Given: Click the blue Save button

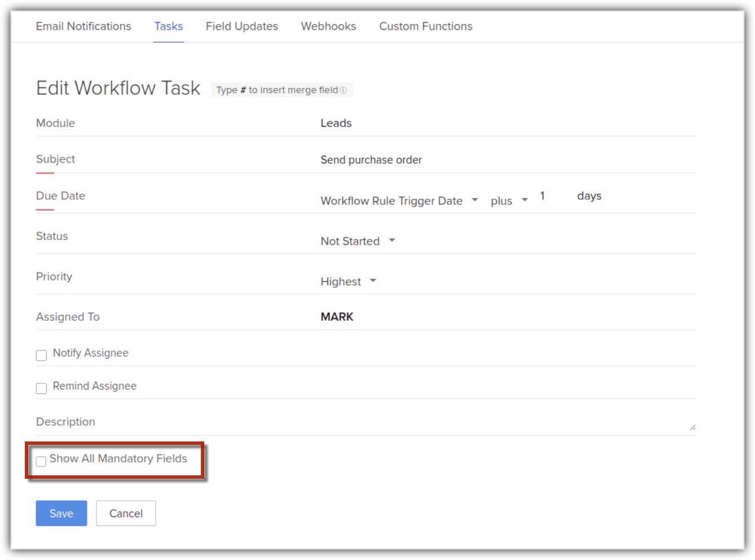Looking at the screenshot, I should coord(62,513).
